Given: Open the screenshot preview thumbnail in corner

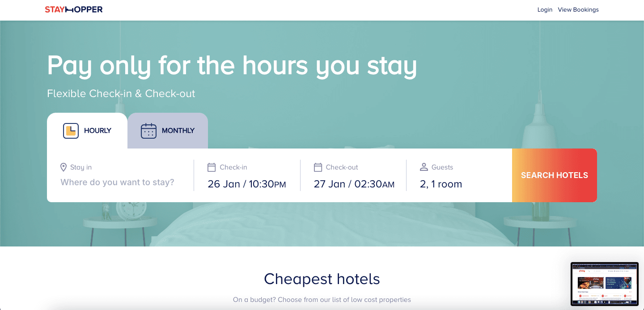Looking at the screenshot, I should point(605,284).
